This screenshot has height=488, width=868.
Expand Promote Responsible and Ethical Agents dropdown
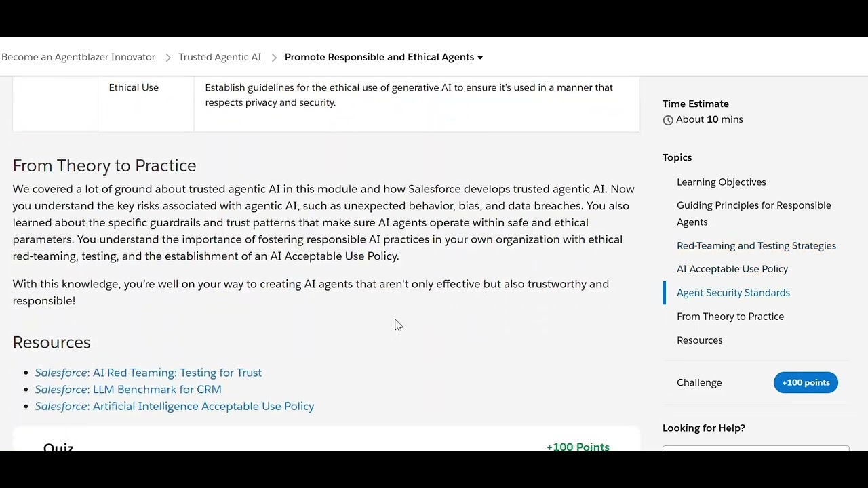pos(384,57)
